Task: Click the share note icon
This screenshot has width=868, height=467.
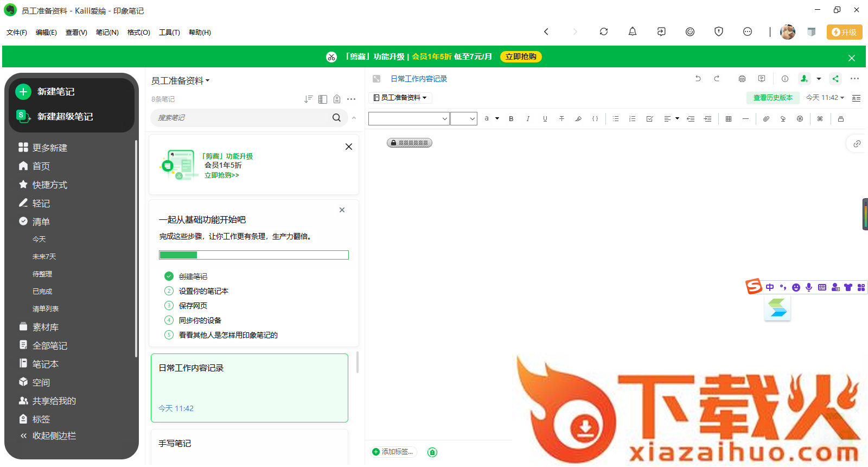Action: click(x=835, y=79)
